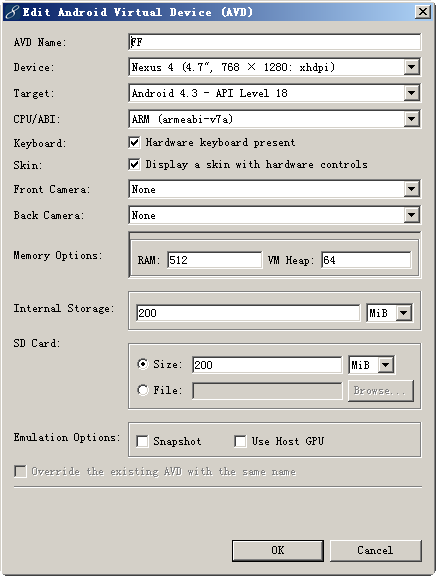The image size is (436, 576).
Task: Open the Front Camera dropdown
Action: [x=411, y=189]
